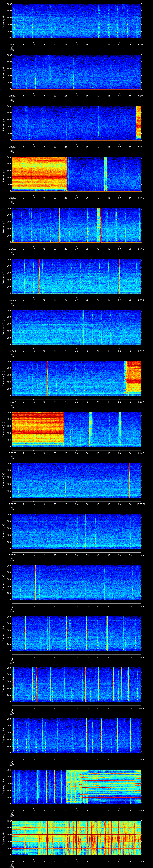Click the spectrogram panel starting at 13:01:00
The width and height of the screenshot is (153, 868).
click(x=76, y=582)
